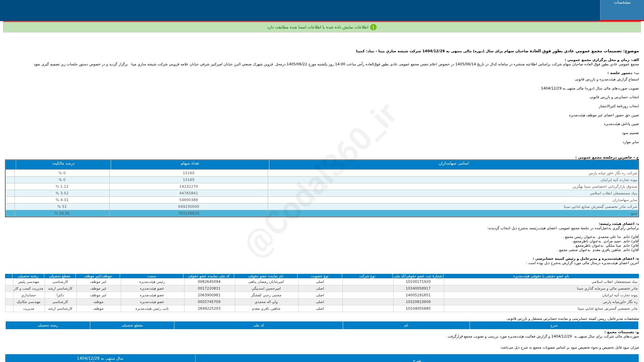Click the سمت column header
644x362 pixels.
(x=152, y=276)
